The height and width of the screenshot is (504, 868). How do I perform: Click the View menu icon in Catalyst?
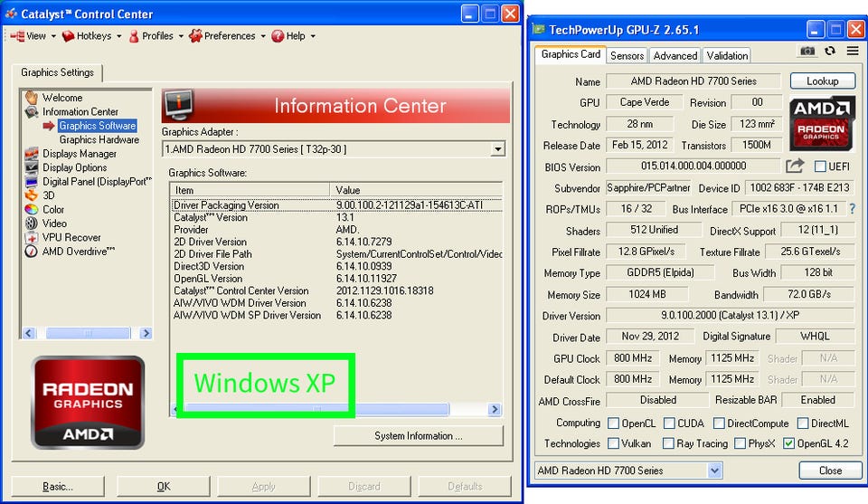tap(18, 36)
